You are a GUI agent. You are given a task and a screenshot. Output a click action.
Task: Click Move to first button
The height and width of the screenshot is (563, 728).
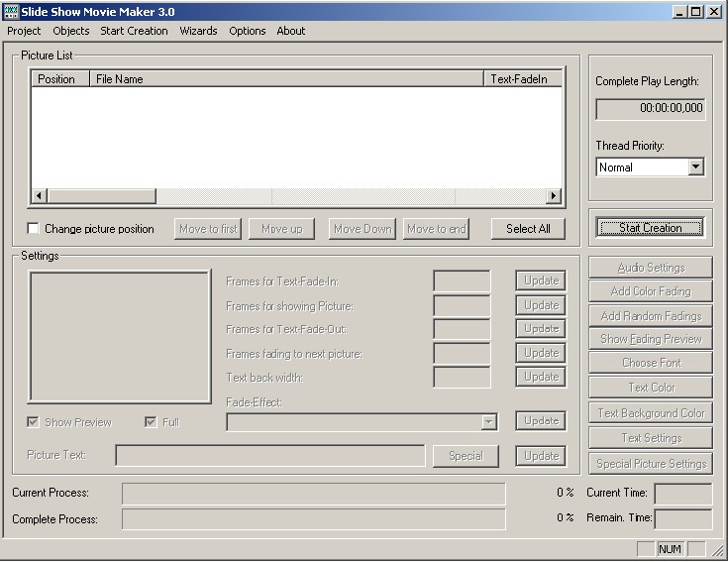tap(208, 229)
